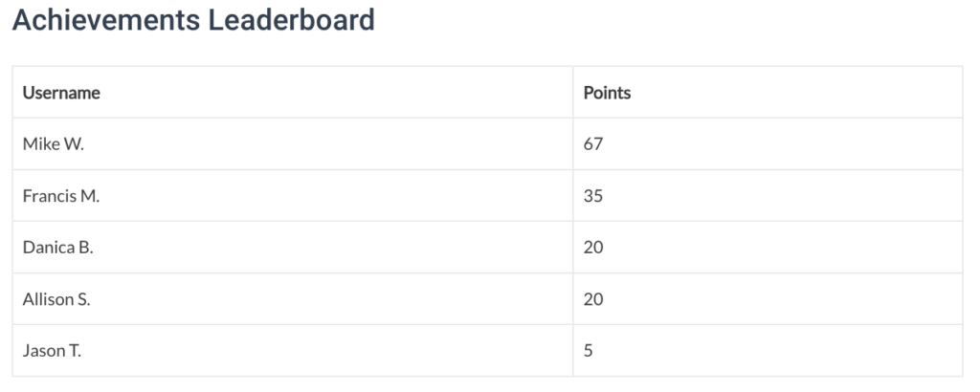Click the name text Francis M.
The height and width of the screenshot is (392, 980).
pyautogui.click(x=61, y=196)
